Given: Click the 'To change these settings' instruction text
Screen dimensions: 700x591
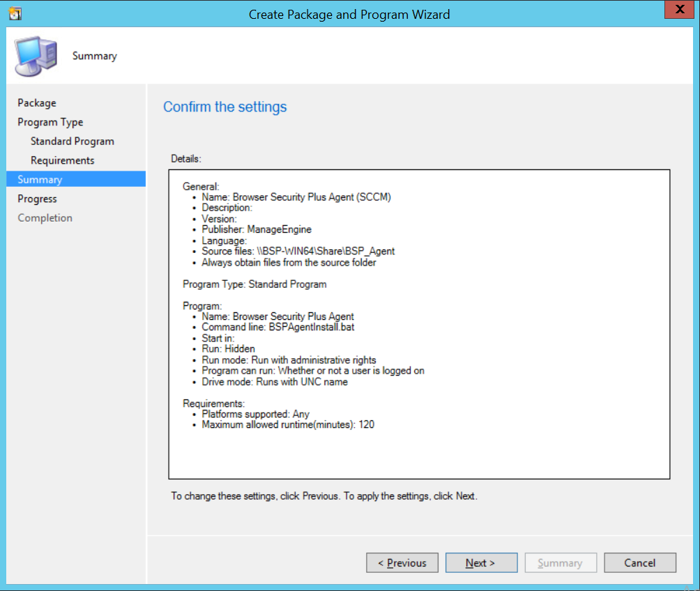Looking at the screenshot, I should 324,496.
